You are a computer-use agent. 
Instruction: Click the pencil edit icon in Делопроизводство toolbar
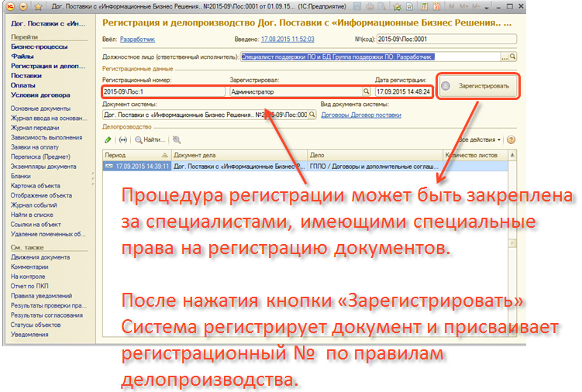(x=108, y=140)
